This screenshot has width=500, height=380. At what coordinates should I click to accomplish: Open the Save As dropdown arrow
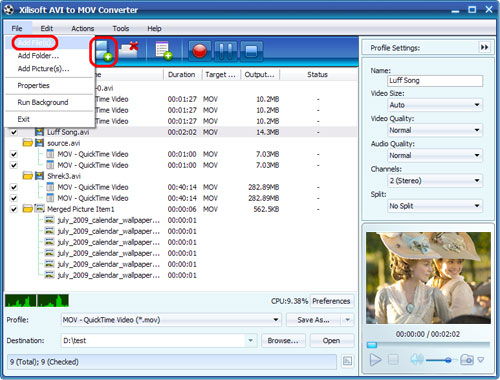pos(348,320)
